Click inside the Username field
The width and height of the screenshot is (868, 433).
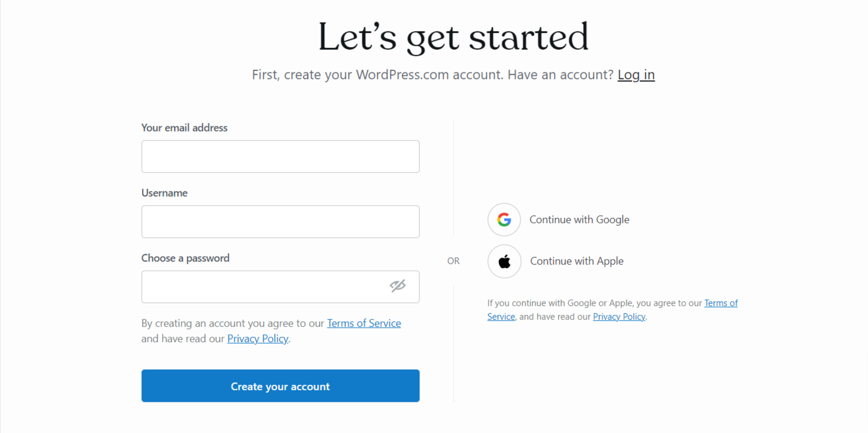(280, 222)
